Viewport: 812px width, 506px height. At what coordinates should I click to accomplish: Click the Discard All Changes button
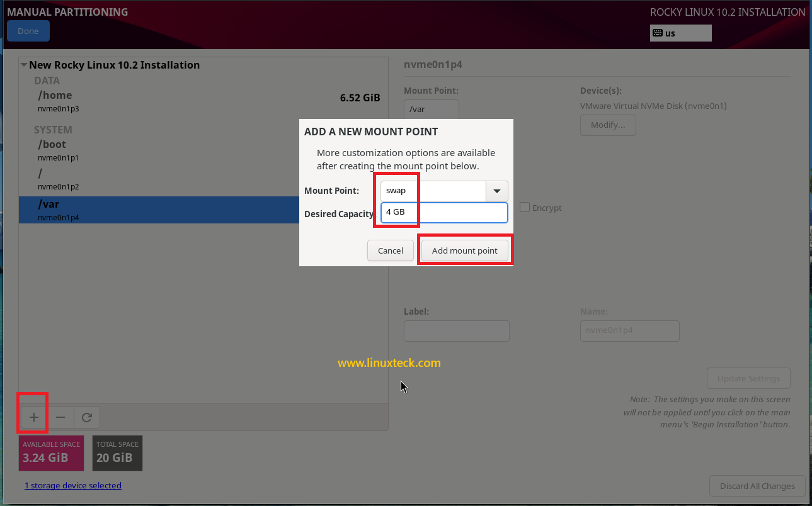[757, 486]
